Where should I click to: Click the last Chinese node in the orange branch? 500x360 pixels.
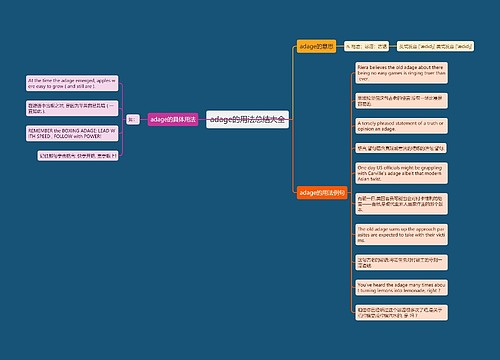[401, 312]
